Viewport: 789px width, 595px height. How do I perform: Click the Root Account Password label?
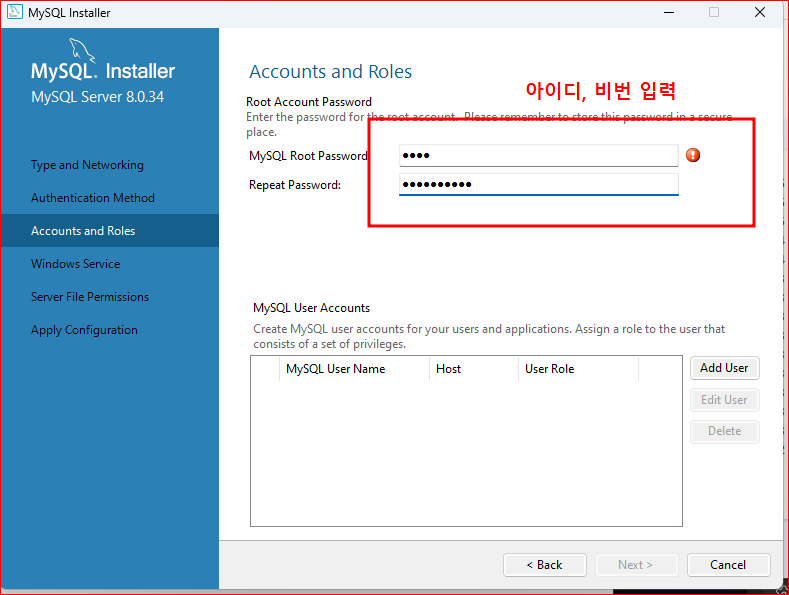click(x=308, y=102)
